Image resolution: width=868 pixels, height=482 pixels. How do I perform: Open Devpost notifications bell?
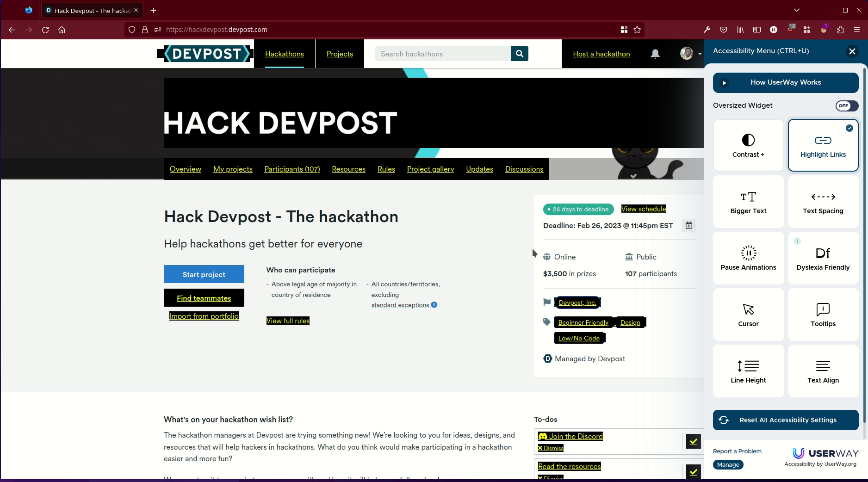(x=655, y=54)
